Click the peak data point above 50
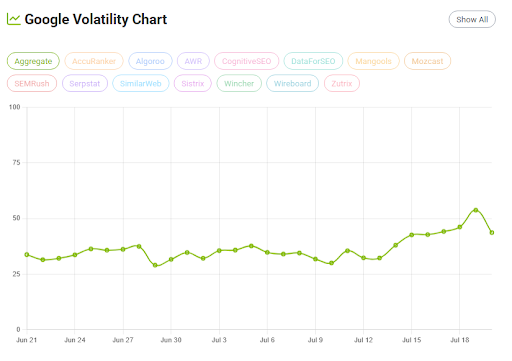The width and height of the screenshot is (512, 361). tap(476, 210)
